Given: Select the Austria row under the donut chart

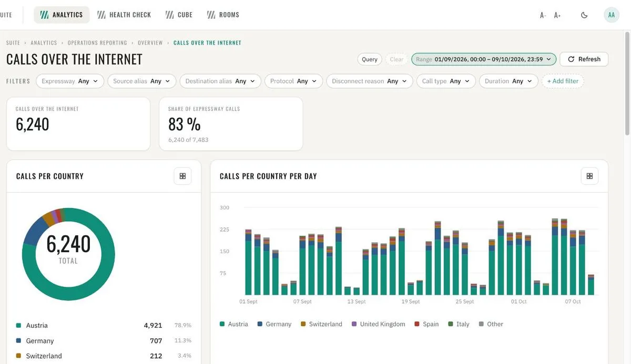Looking at the screenshot, I should (104, 326).
